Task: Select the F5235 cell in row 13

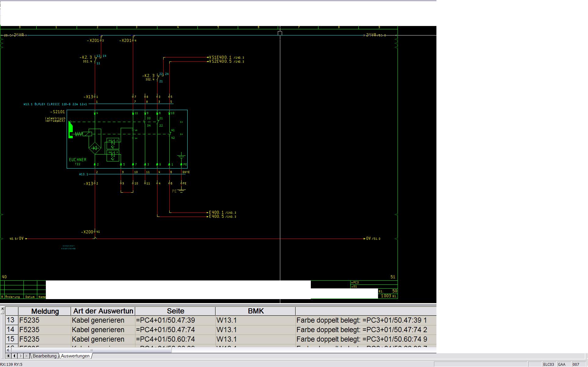Action: tap(45, 320)
